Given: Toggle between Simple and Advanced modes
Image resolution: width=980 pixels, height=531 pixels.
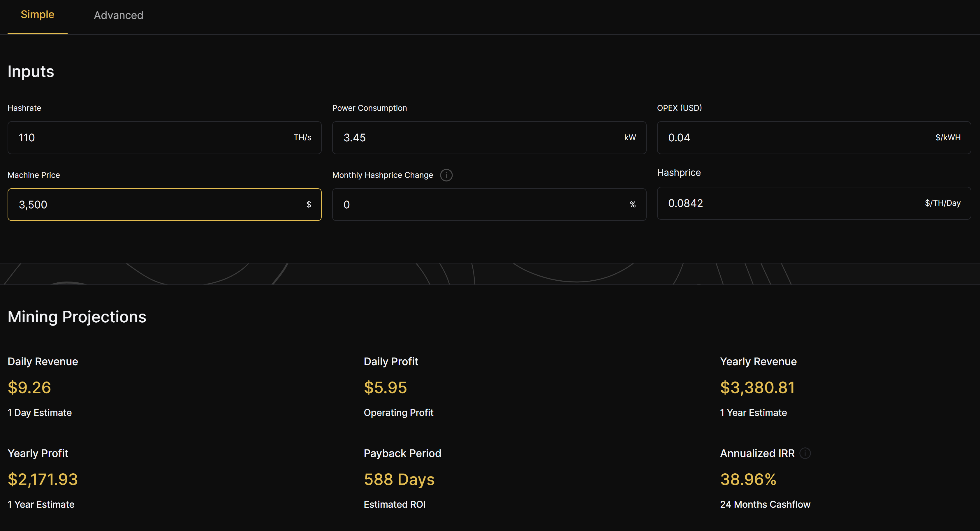Looking at the screenshot, I should tap(118, 14).
